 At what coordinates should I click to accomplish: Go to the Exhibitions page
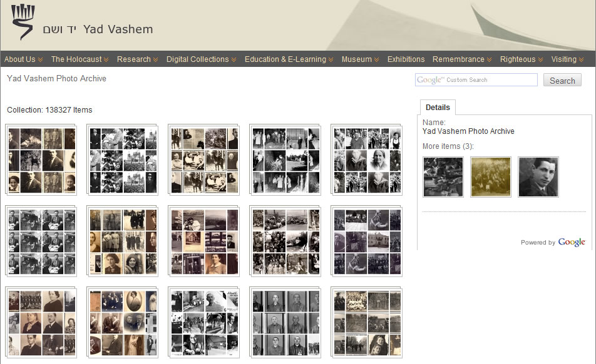[406, 59]
